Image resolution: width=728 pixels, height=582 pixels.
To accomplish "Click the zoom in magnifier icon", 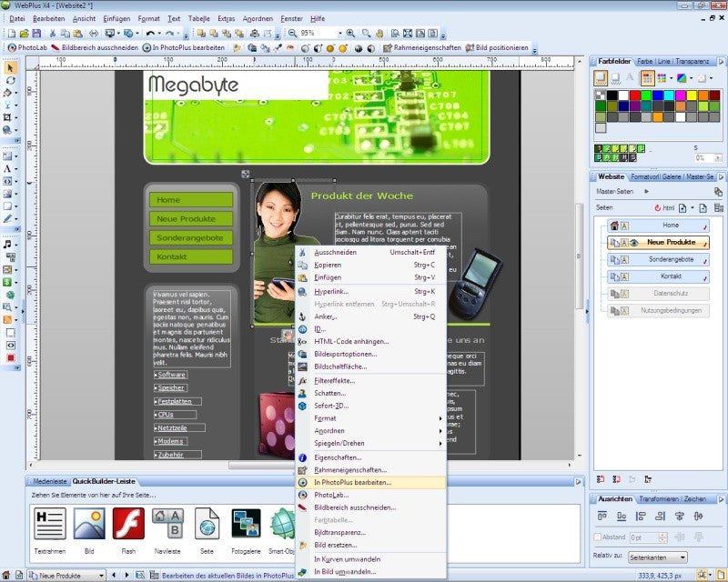I will 350,34.
